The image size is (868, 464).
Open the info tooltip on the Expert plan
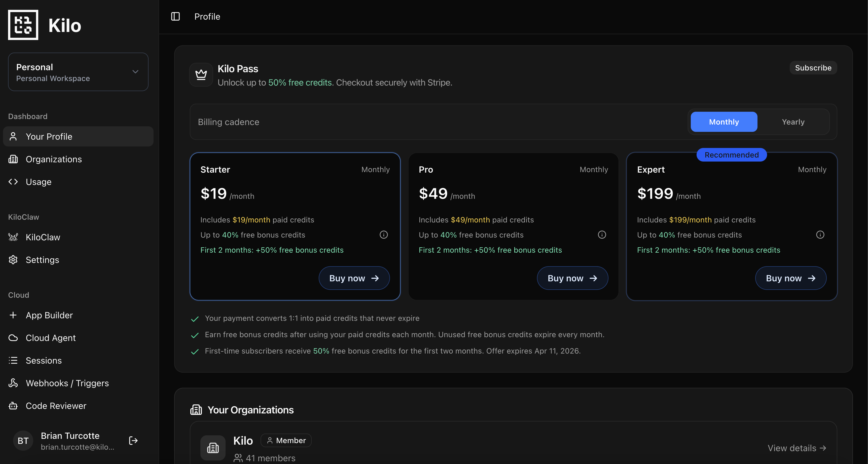click(x=820, y=235)
